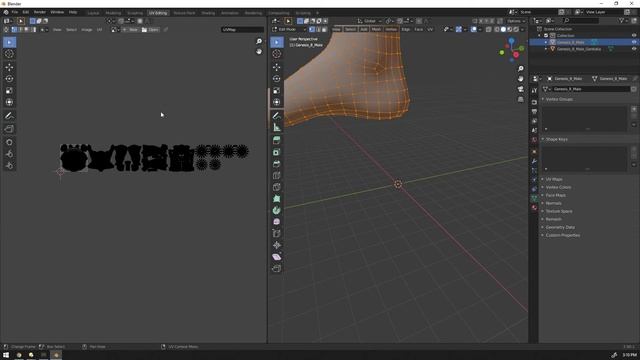Switch to wireframe viewport shading
This screenshot has width=640, height=360.
tap(497, 29)
